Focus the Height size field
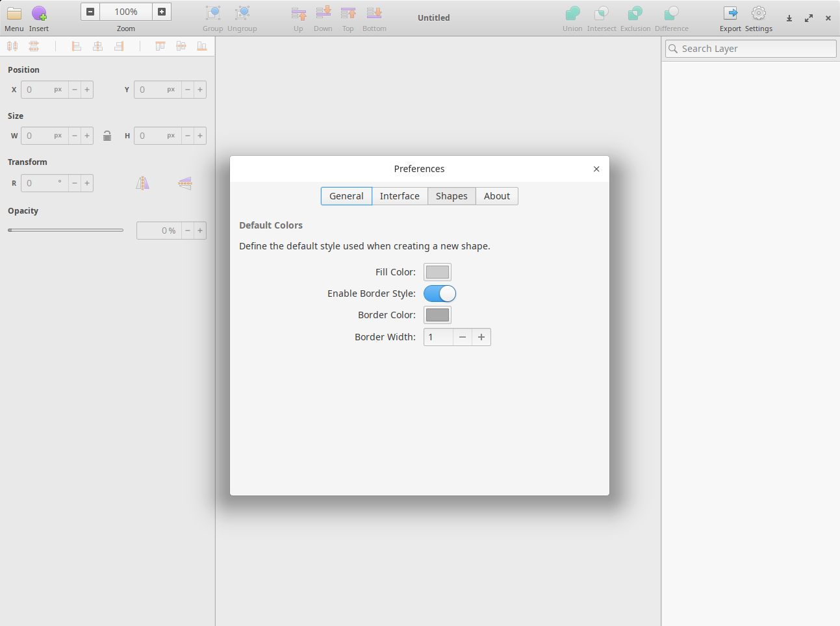Image resolution: width=840 pixels, height=626 pixels. pos(158,136)
